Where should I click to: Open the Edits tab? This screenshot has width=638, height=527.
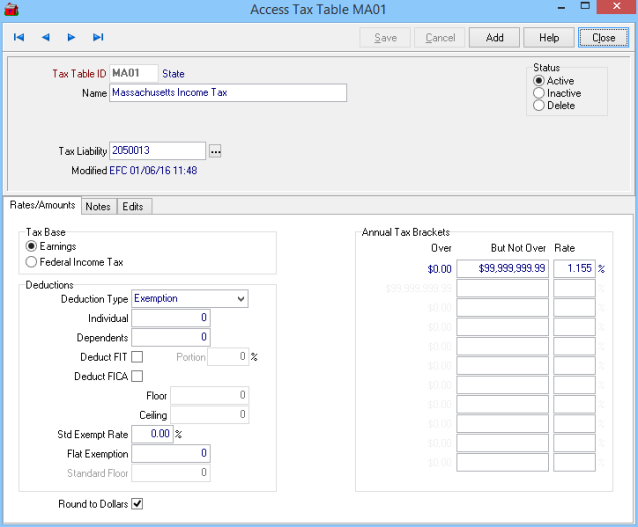pyautogui.click(x=134, y=206)
